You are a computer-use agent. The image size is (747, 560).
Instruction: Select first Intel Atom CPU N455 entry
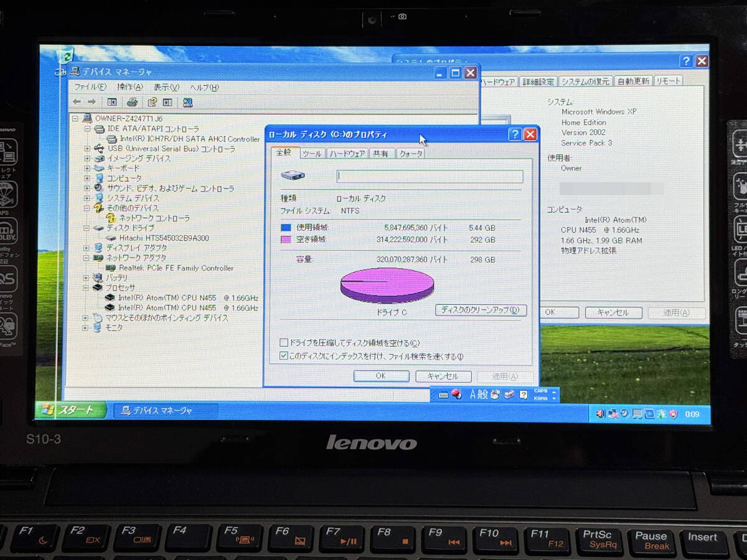[x=188, y=297]
